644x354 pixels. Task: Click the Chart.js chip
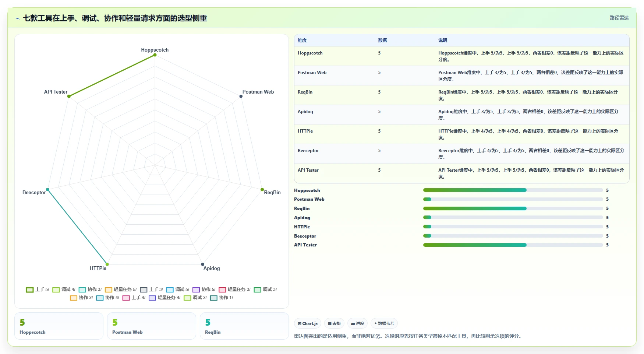click(308, 323)
